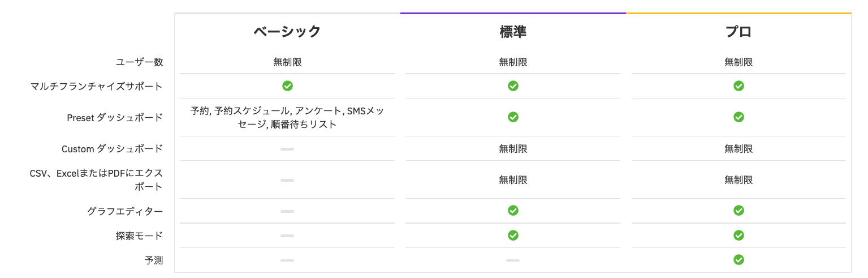
Task: Select 標準 plan Preset ダッシュボード checkmark
Action: pyautogui.click(x=513, y=117)
